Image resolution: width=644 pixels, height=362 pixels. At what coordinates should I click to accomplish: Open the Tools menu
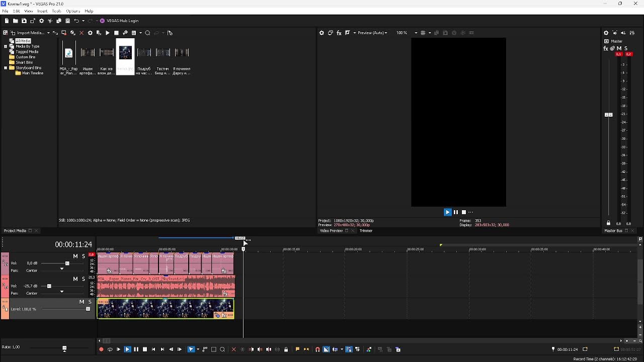pyautogui.click(x=56, y=11)
